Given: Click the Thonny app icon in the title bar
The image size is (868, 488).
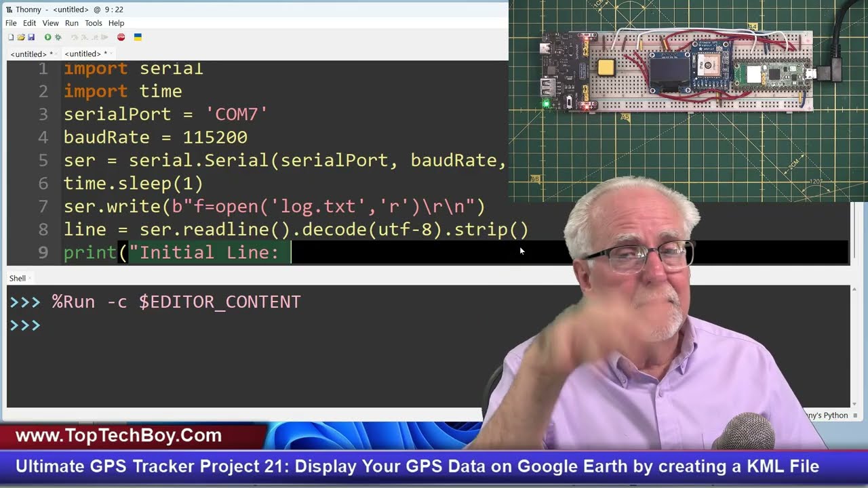Looking at the screenshot, I should click(9, 9).
